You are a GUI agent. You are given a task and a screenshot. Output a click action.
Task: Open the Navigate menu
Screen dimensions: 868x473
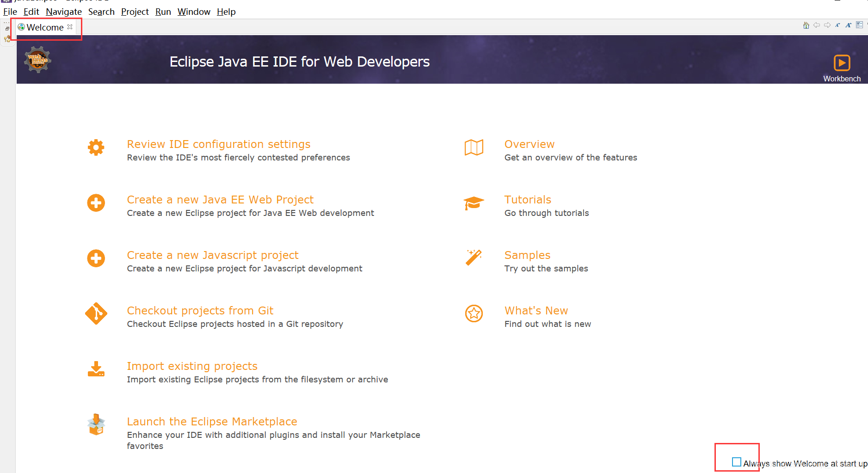click(x=64, y=12)
